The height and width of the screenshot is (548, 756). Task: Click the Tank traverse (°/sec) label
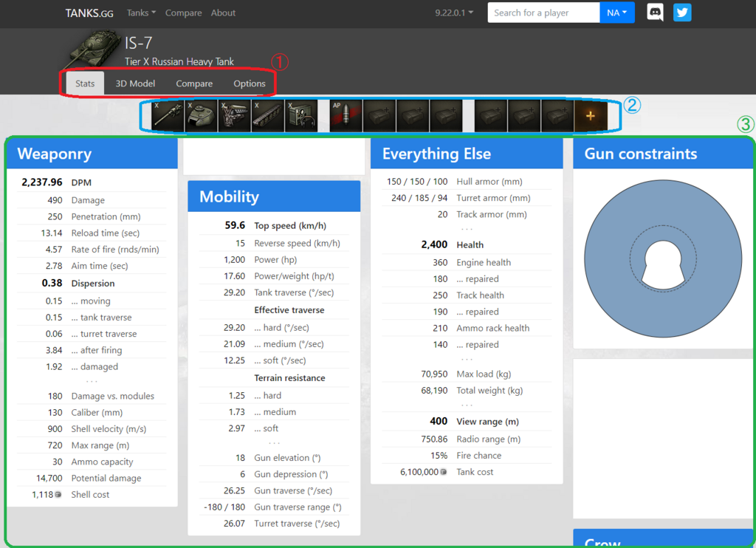pos(294,292)
